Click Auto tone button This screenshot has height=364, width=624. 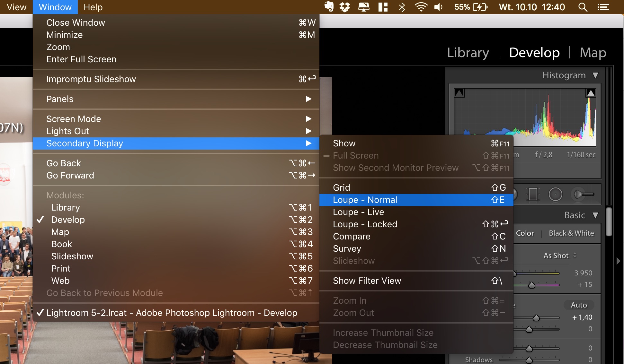(x=579, y=305)
